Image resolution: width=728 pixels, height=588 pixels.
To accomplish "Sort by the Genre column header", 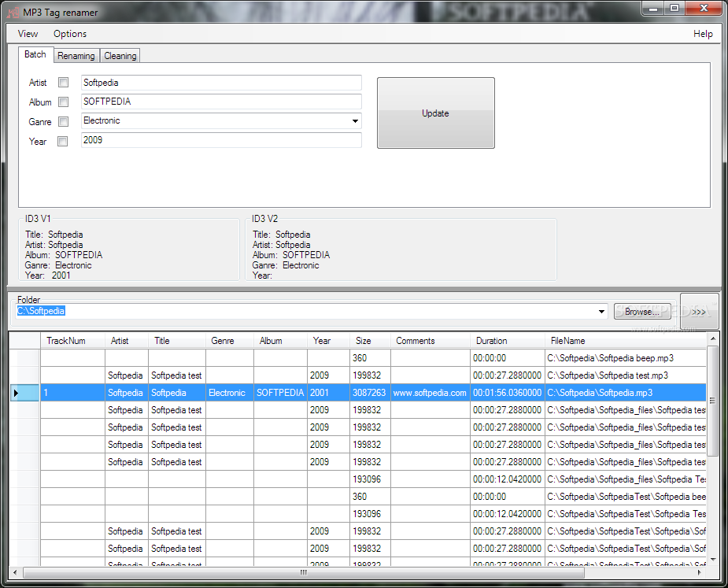I will 229,341.
